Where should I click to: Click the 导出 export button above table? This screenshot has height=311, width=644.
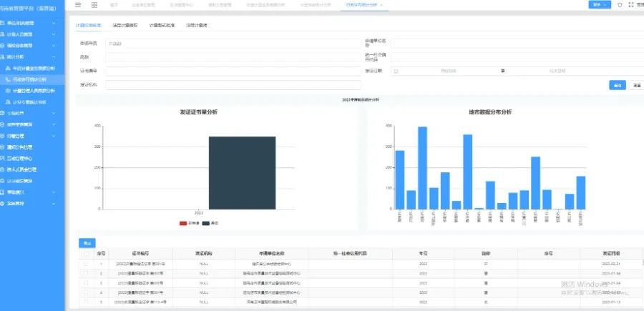[86, 242]
